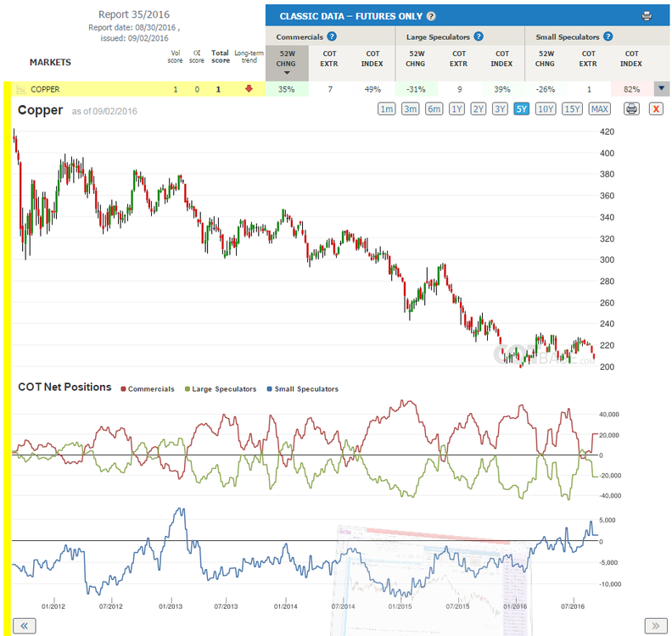Screen dimensions: 672x636
Task: Print the Copper chart
Action: click(631, 109)
